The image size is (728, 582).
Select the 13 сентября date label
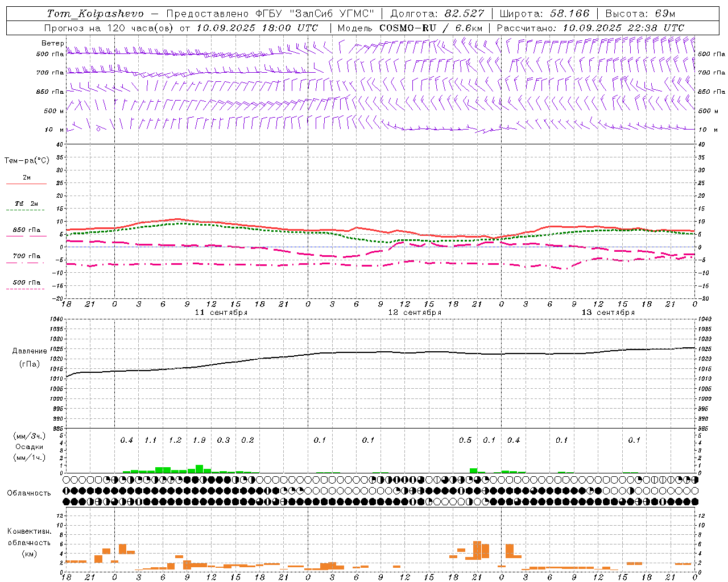pyautogui.click(x=608, y=313)
